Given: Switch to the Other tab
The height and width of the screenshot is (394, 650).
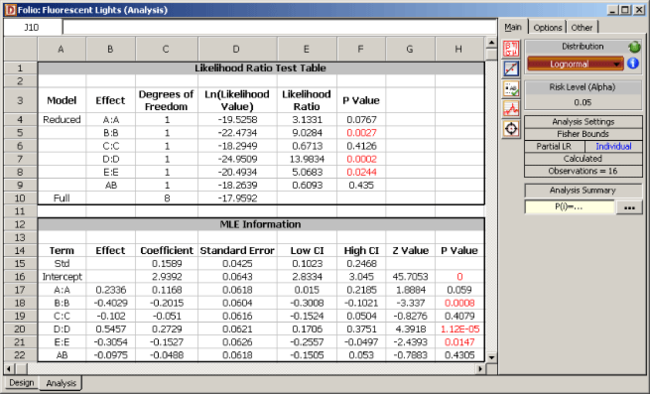Looking at the screenshot, I should 582,28.
